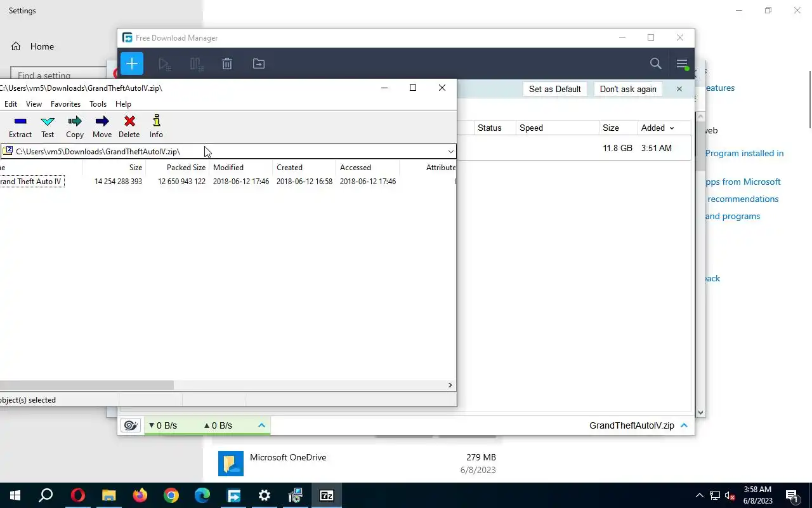
Task: Open search in Free Download Manager
Action: tap(656, 63)
